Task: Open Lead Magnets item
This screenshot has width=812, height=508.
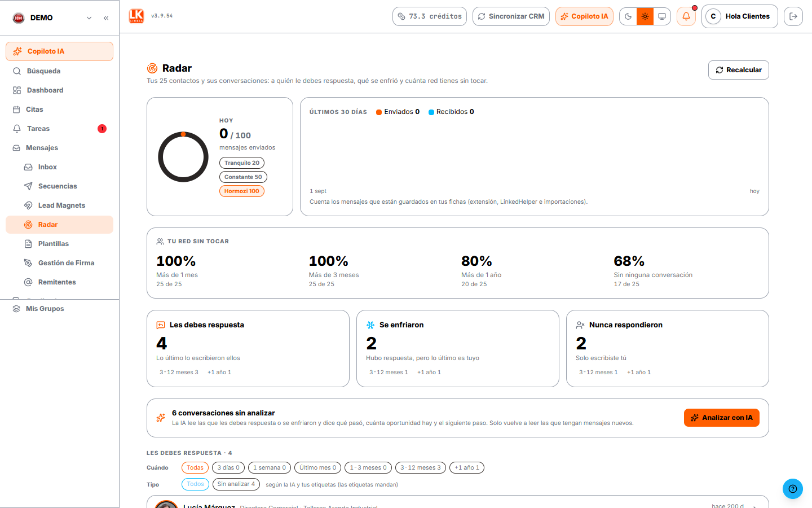Action: [59, 205]
